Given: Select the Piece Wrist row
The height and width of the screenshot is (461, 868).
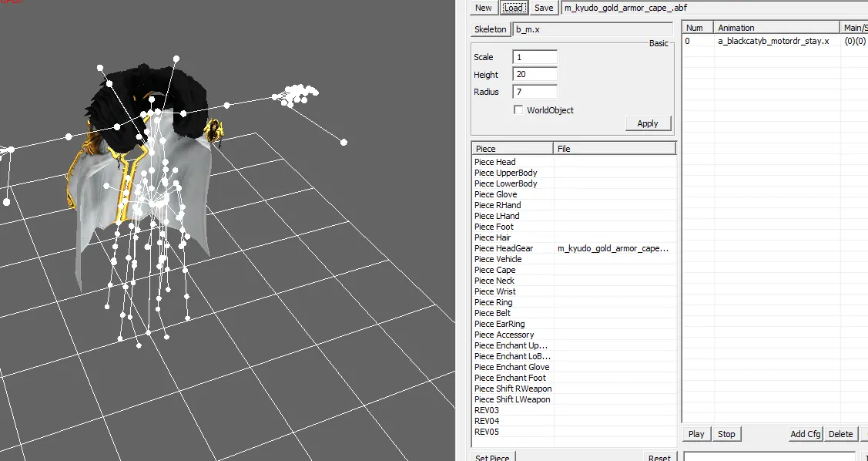Looking at the screenshot, I should click(574, 291).
